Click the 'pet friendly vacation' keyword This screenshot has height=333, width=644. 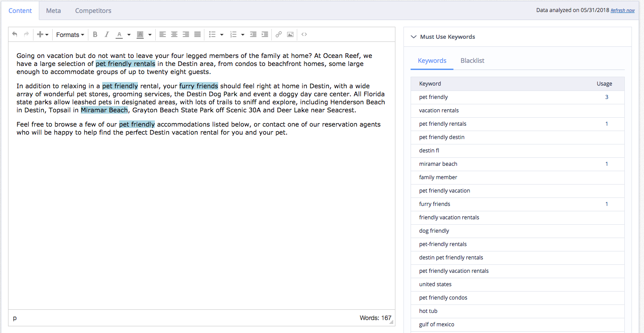pos(445,191)
